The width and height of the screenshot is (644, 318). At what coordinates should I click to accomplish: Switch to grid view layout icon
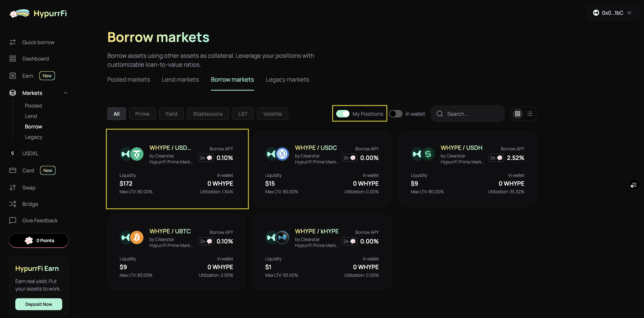[517, 114]
